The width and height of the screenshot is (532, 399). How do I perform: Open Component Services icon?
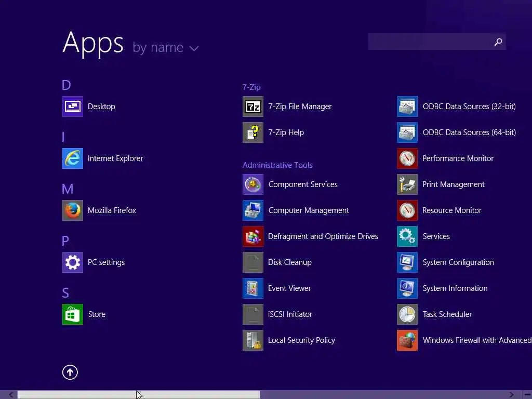253,184
